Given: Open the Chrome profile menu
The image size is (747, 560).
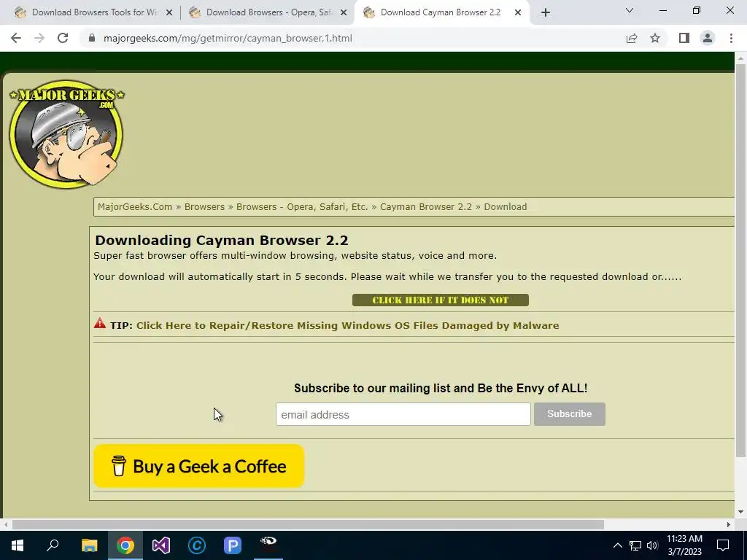Looking at the screenshot, I should click(x=708, y=38).
